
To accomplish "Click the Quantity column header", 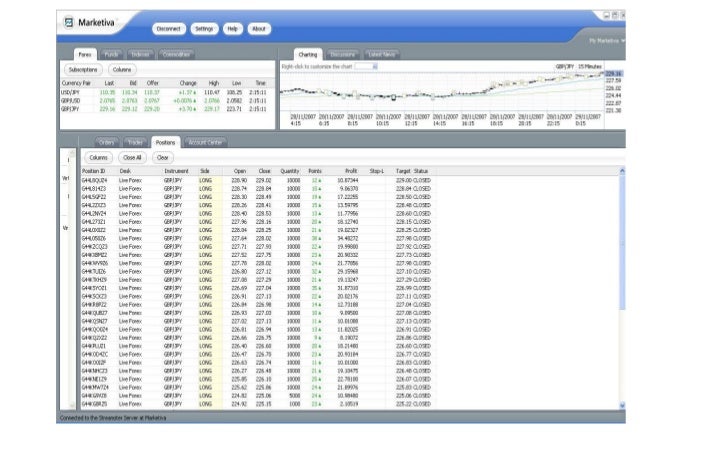I will 290,171.
